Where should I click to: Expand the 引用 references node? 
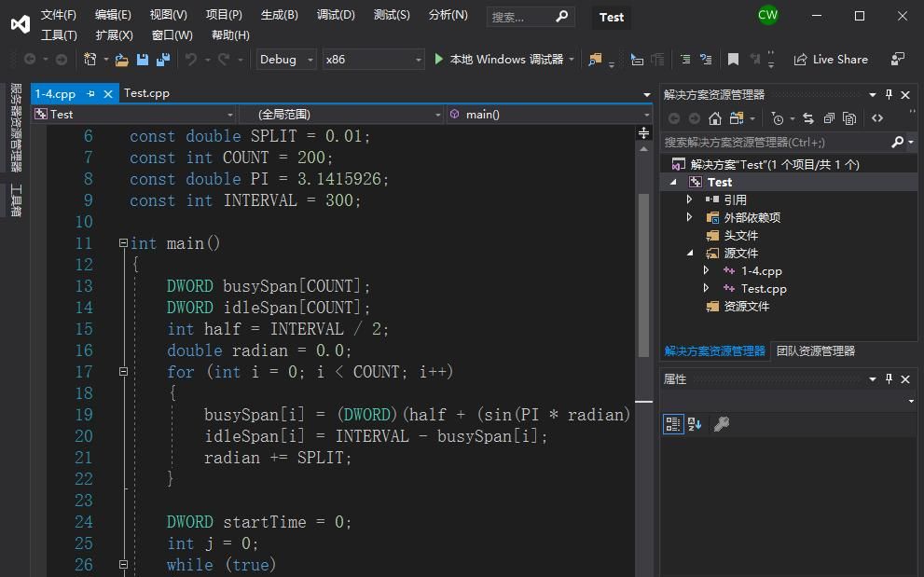pyautogui.click(x=689, y=199)
